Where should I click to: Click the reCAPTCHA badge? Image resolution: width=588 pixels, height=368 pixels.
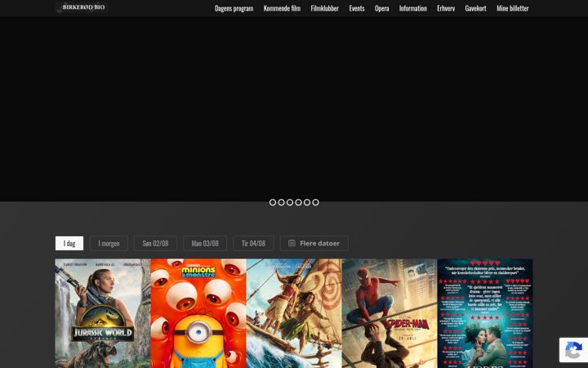(x=573, y=350)
